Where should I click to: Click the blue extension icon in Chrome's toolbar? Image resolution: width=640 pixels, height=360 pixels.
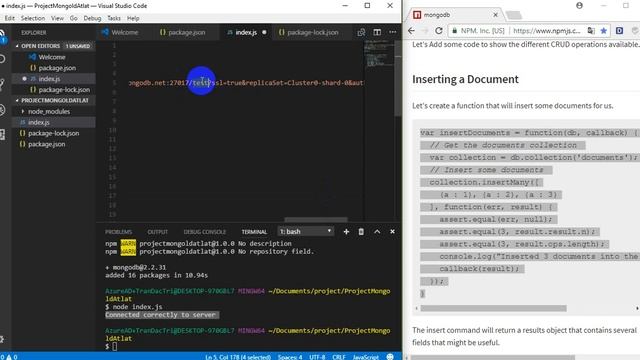point(619,31)
